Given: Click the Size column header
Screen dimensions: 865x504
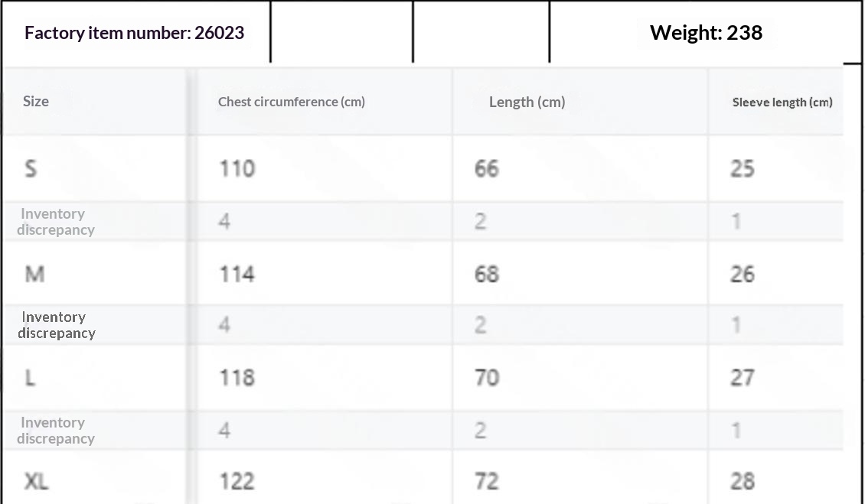Looking at the screenshot, I should click(x=36, y=102).
